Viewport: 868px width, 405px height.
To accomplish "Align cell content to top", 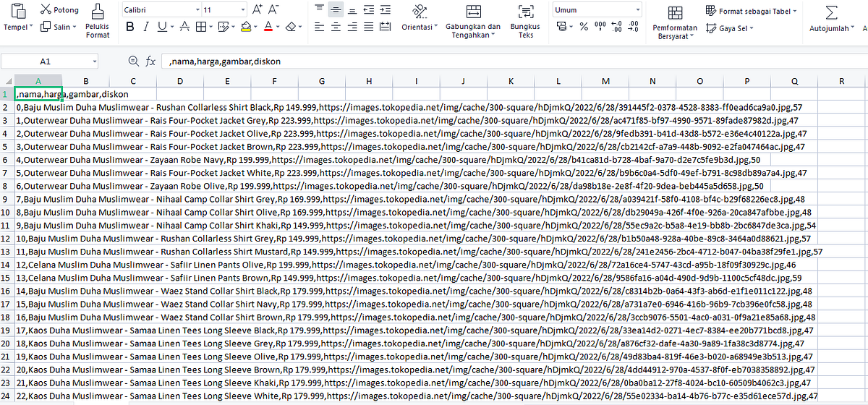I will 319,9.
